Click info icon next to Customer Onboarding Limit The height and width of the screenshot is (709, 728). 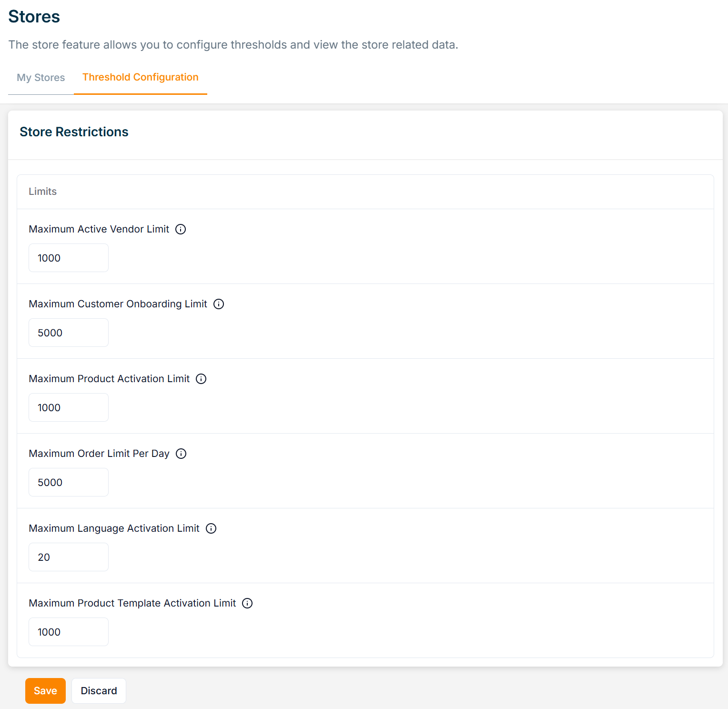tap(219, 304)
